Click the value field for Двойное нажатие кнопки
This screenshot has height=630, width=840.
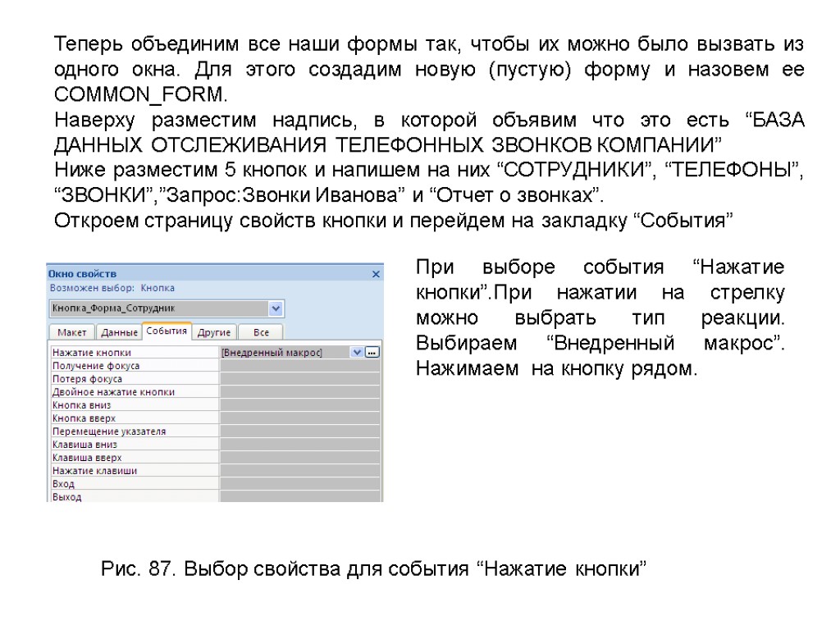[300, 392]
